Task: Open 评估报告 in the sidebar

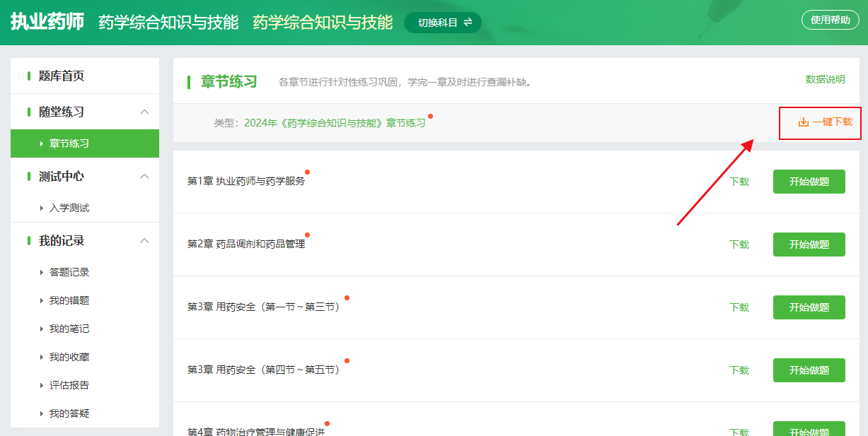Action: 69,385
